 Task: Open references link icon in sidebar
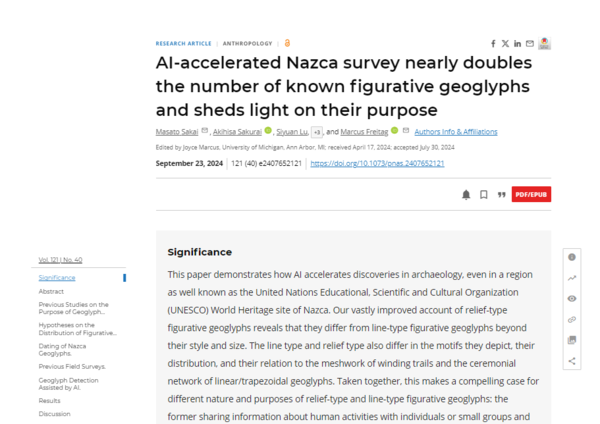pyautogui.click(x=572, y=320)
